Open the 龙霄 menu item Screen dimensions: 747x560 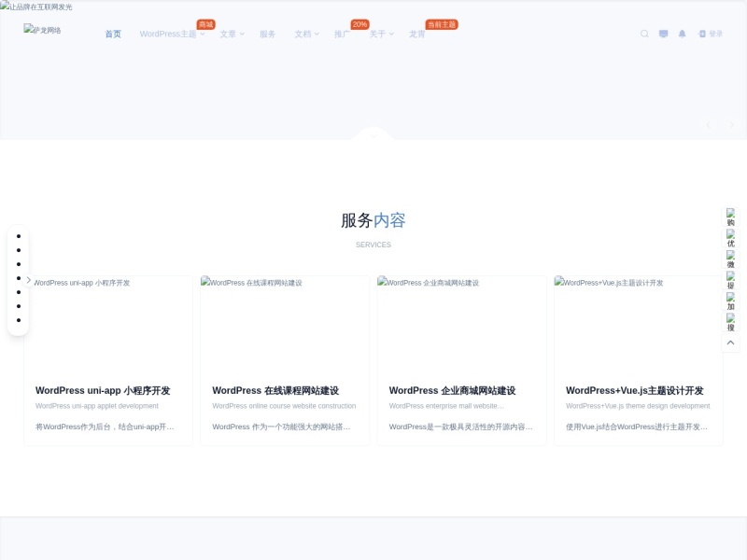416,34
